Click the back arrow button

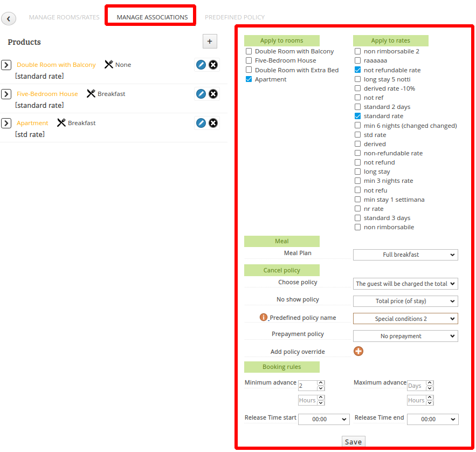pyautogui.click(x=9, y=18)
